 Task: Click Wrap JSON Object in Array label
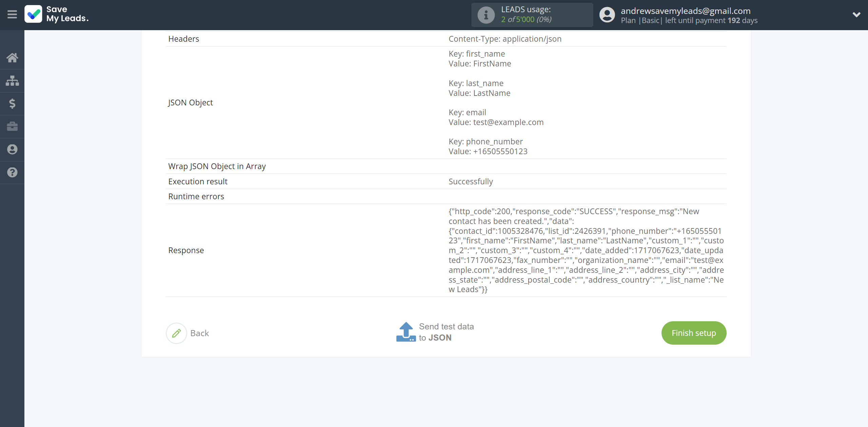pos(217,166)
